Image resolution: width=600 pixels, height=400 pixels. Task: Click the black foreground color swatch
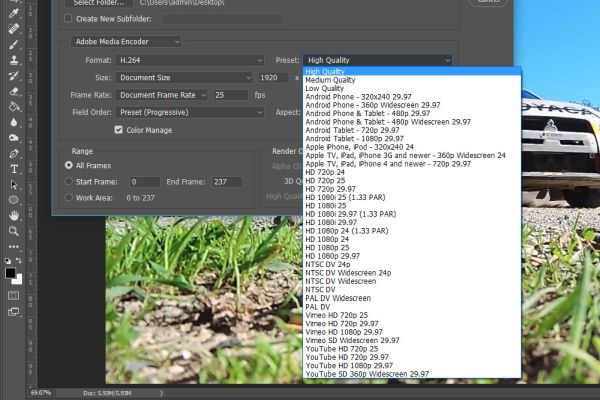(10, 273)
